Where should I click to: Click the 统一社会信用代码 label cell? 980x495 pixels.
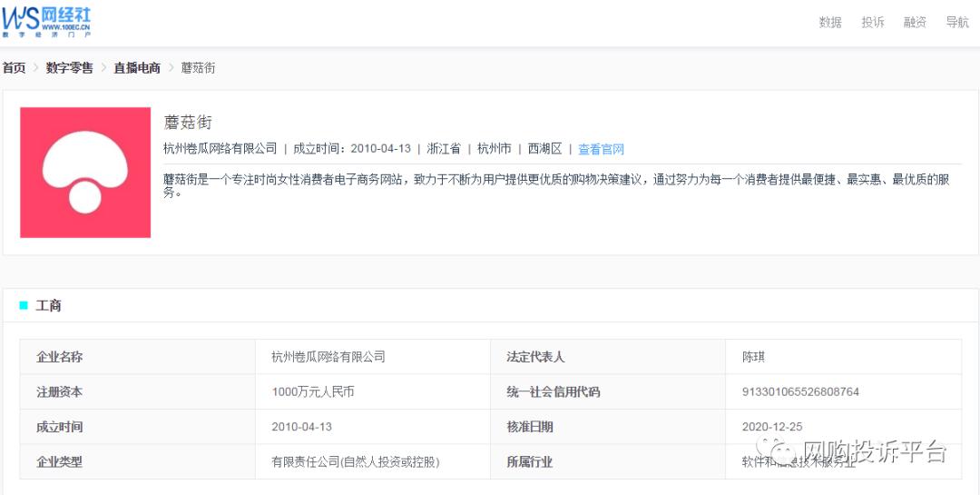click(x=608, y=392)
